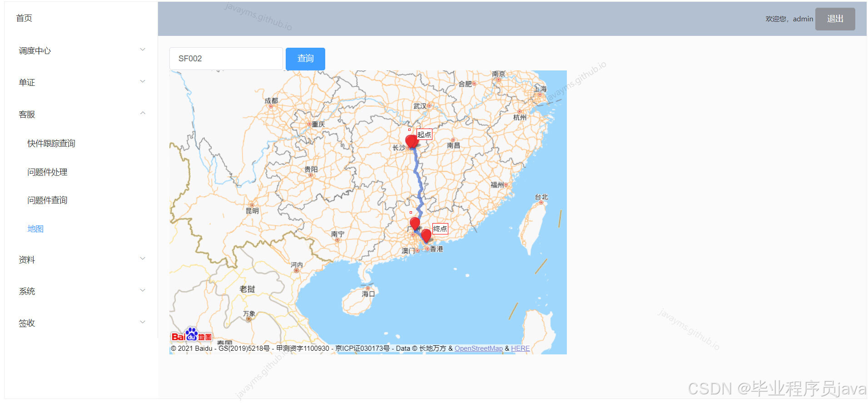
Task: Click the 南京 city label on map
Action: (498, 74)
